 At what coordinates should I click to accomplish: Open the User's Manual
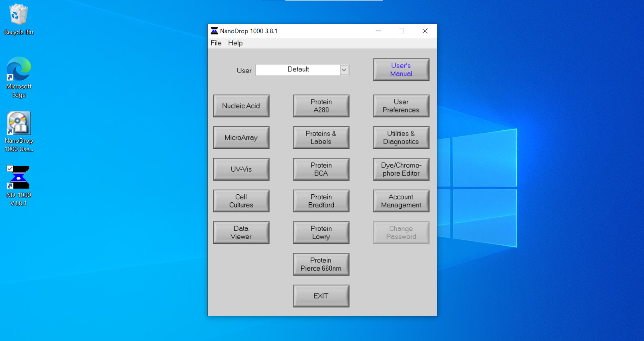(401, 70)
